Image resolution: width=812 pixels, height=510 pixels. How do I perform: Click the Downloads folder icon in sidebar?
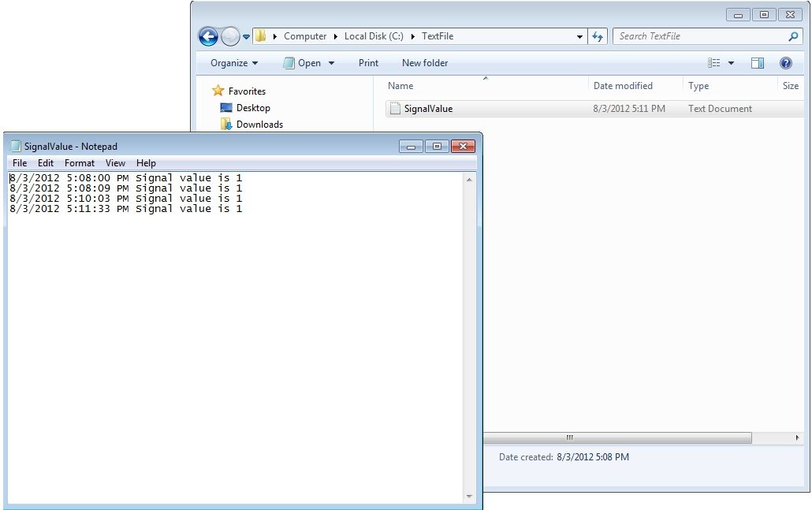coord(226,124)
